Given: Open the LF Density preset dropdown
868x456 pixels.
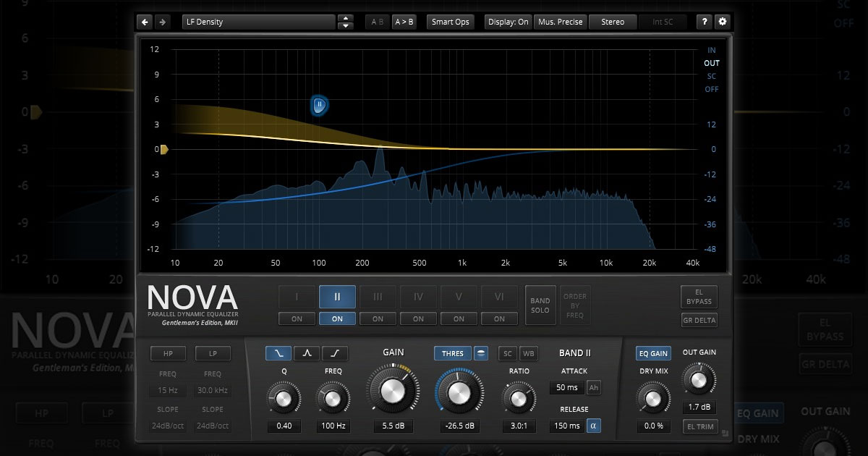Looking at the screenshot, I should point(258,22).
